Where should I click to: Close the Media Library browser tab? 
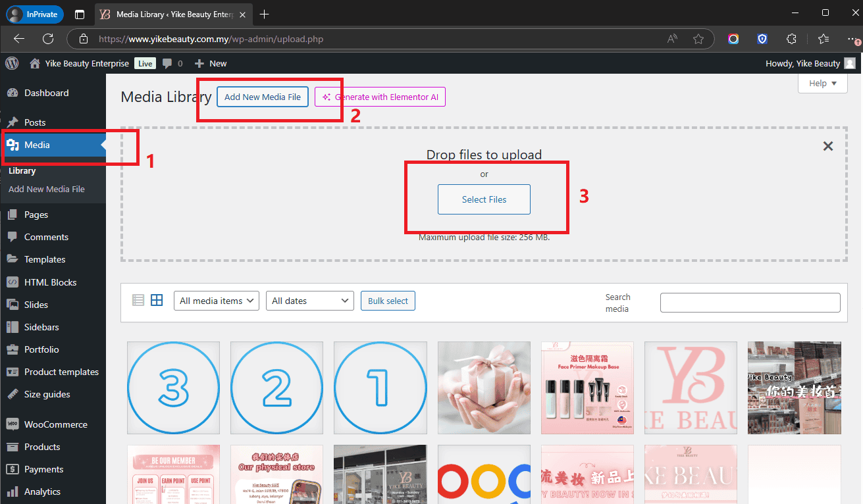click(243, 14)
